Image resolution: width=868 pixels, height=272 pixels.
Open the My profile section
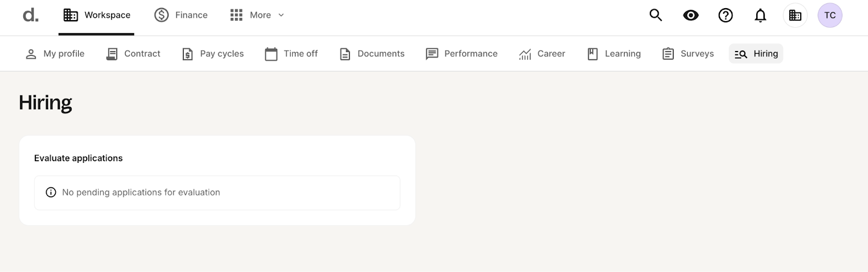click(55, 54)
